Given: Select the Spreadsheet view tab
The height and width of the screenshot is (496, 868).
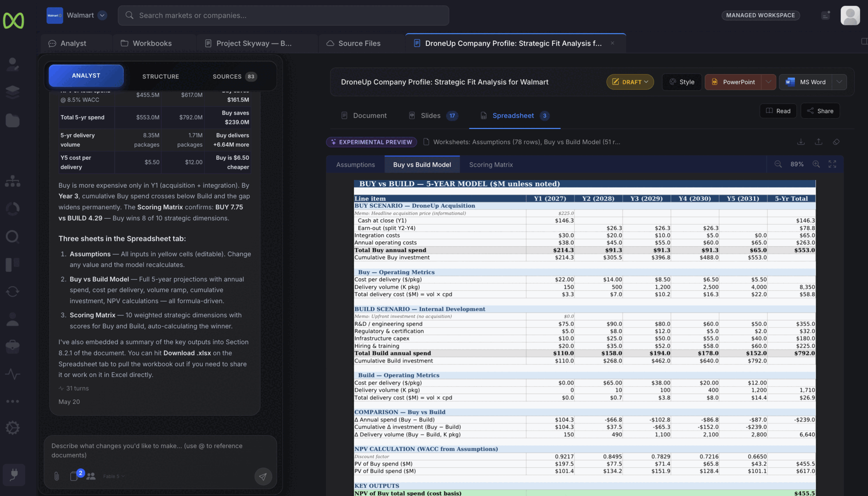Looking at the screenshot, I should click(515, 116).
